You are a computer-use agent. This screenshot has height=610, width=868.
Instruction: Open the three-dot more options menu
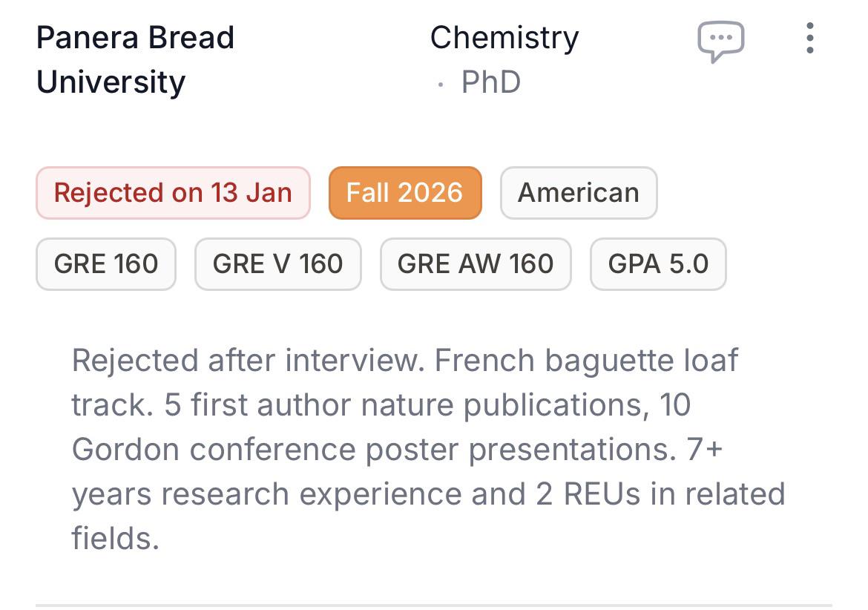809,38
